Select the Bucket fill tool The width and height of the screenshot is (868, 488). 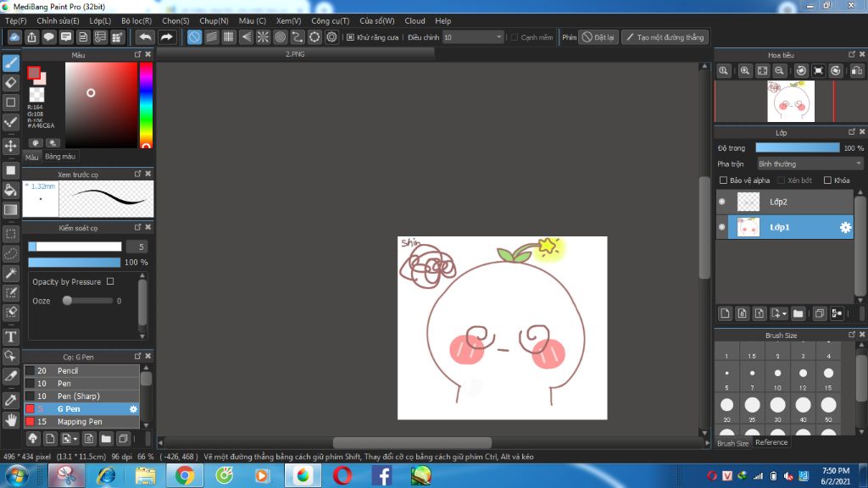click(x=11, y=190)
